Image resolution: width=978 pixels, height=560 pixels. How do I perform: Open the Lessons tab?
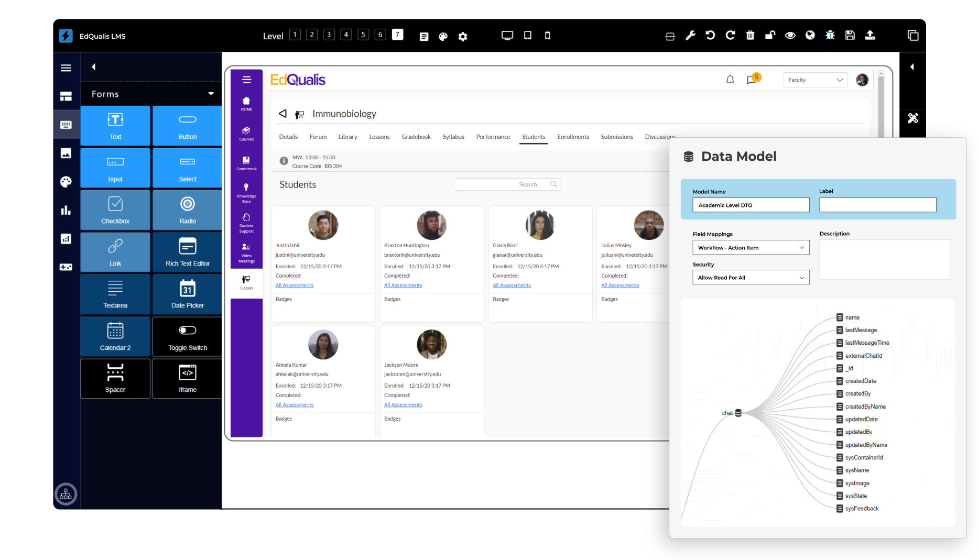(x=379, y=137)
